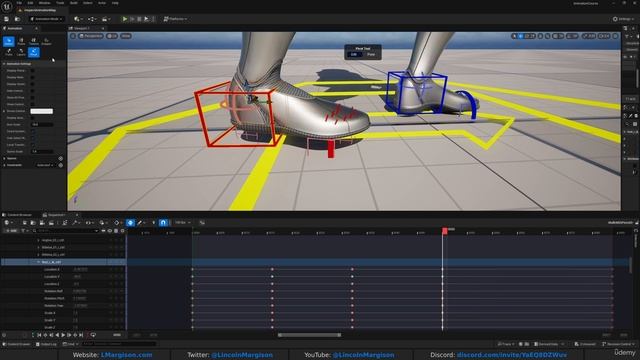The width and height of the screenshot is (640, 360).
Task: Click Perspective button in viewport
Action: 91,36
